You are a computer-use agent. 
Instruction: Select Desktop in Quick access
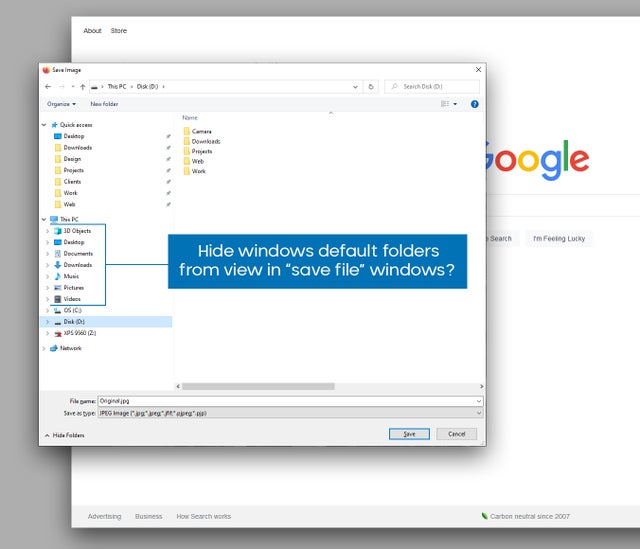pos(73,136)
